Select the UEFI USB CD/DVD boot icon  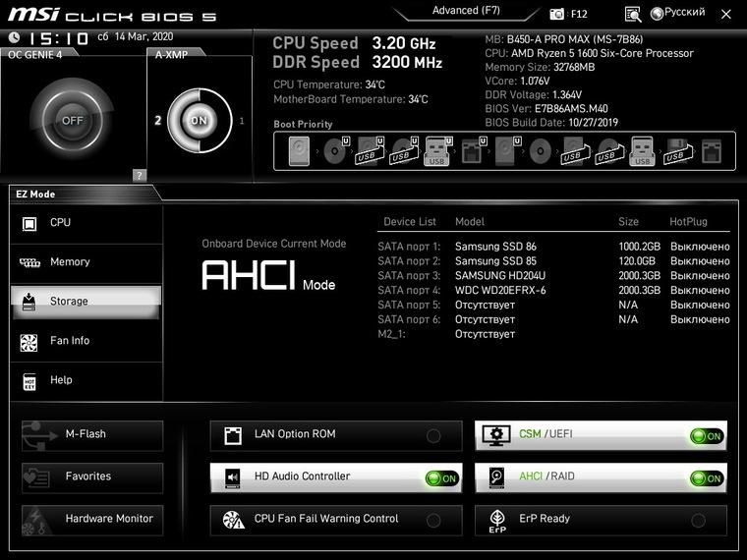click(404, 151)
